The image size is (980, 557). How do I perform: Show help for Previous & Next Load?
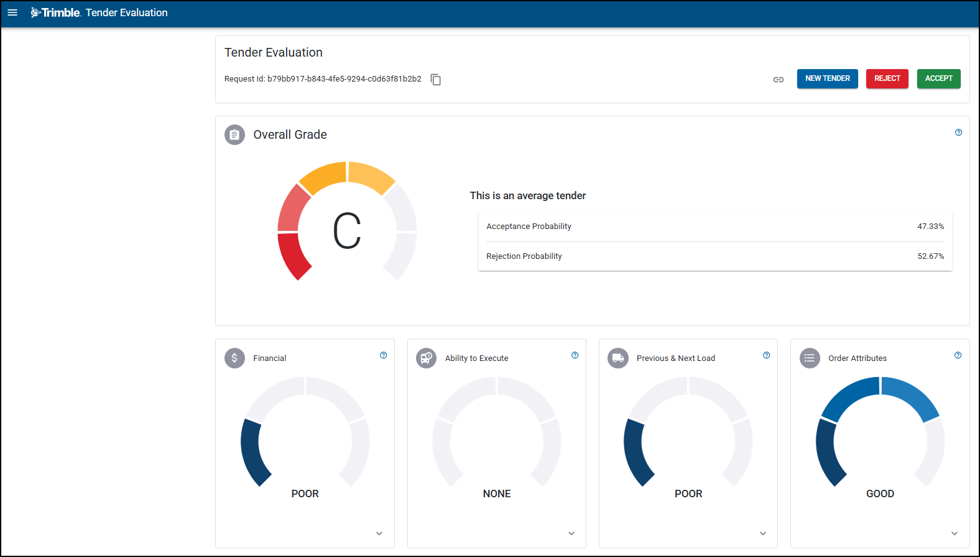point(766,355)
